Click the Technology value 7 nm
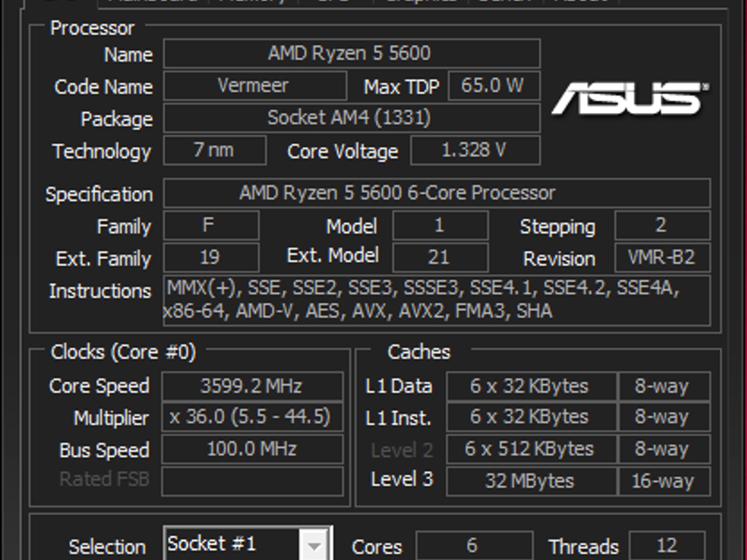 coord(215,150)
